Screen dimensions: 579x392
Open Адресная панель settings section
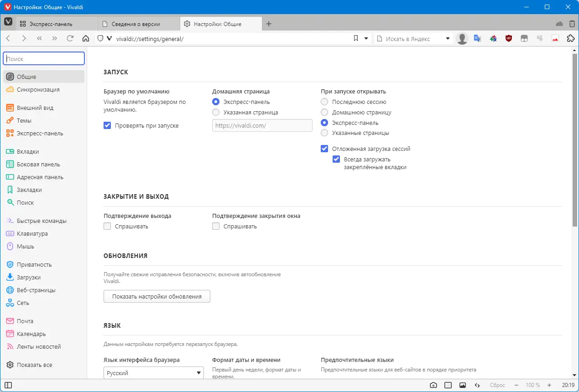point(44,177)
